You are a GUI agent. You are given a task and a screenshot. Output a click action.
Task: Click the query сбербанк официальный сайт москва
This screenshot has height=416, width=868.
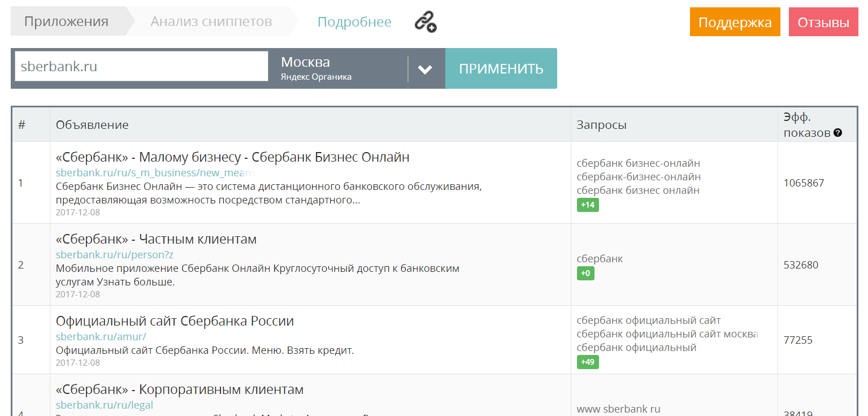(x=667, y=334)
